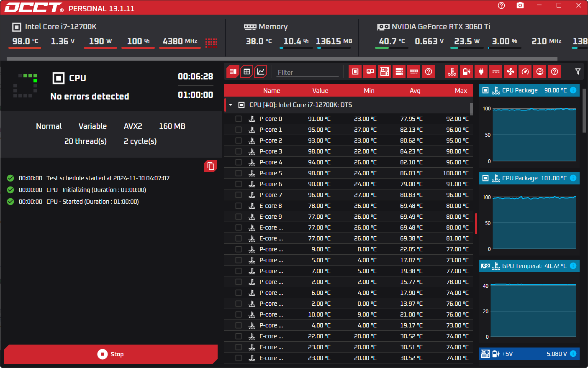Screen dimensions: 588x368
Task: Sort the sensor table by the Avg column
Action: coord(415,91)
